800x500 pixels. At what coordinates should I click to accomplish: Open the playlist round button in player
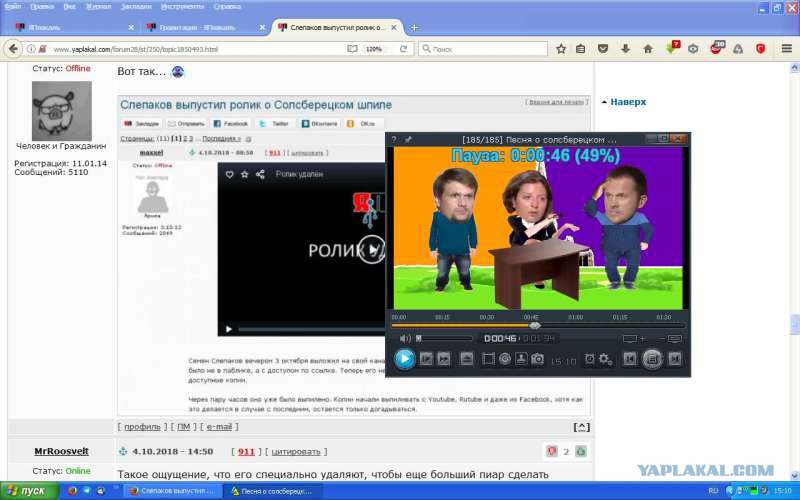(652, 359)
